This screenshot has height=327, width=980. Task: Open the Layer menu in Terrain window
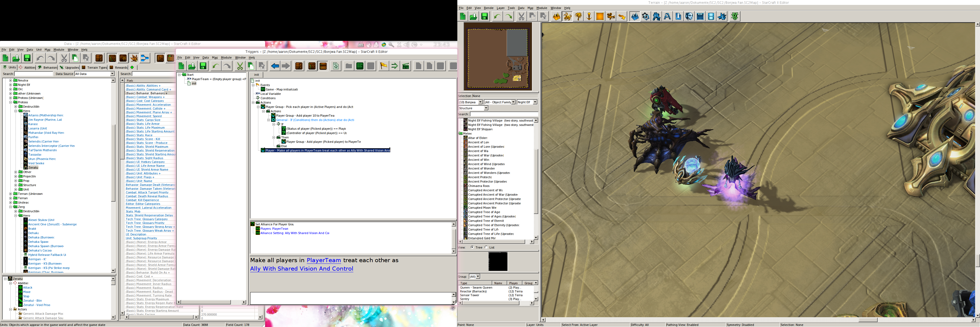click(x=501, y=8)
